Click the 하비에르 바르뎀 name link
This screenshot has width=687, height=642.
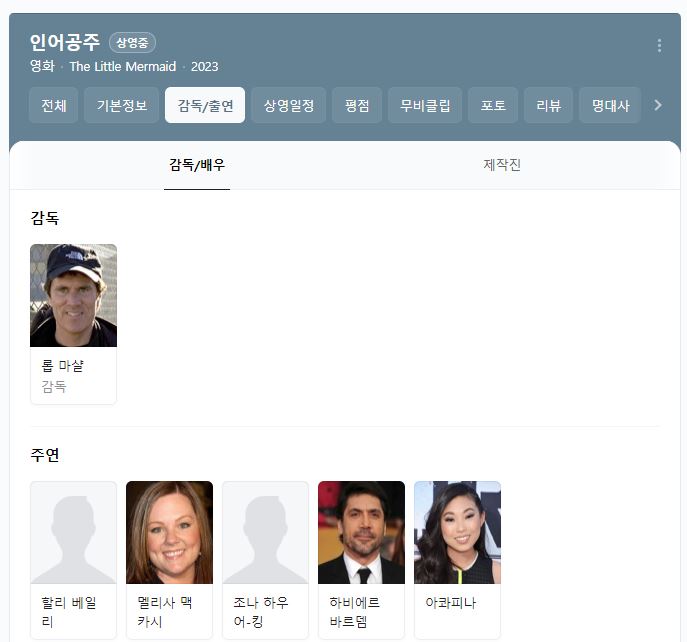(354, 612)
